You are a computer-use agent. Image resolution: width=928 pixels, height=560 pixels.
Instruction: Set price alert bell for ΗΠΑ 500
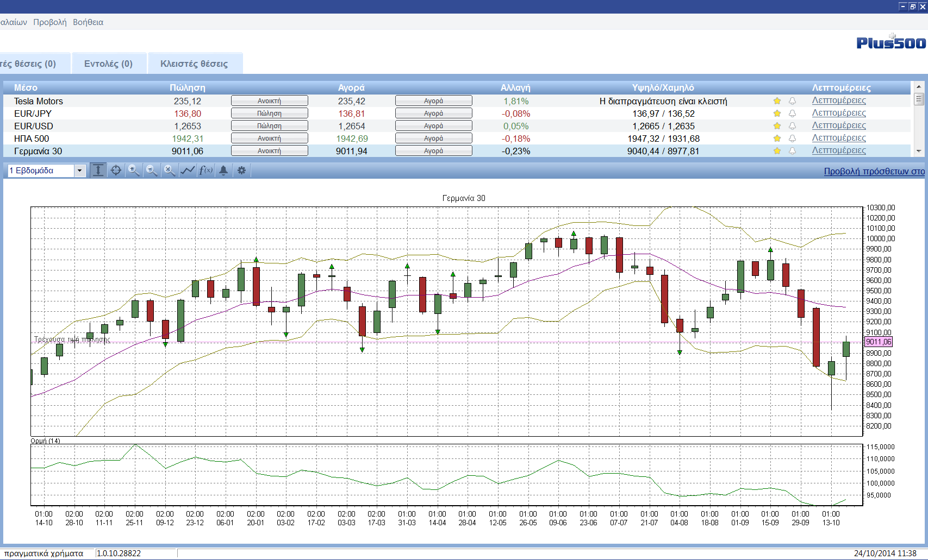click(x=792, y=139)
